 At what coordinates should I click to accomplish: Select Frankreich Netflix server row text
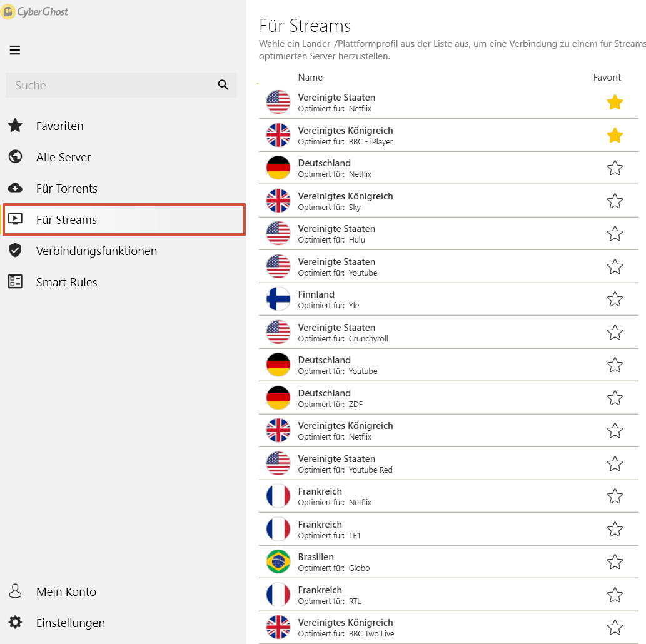[335, 496]
